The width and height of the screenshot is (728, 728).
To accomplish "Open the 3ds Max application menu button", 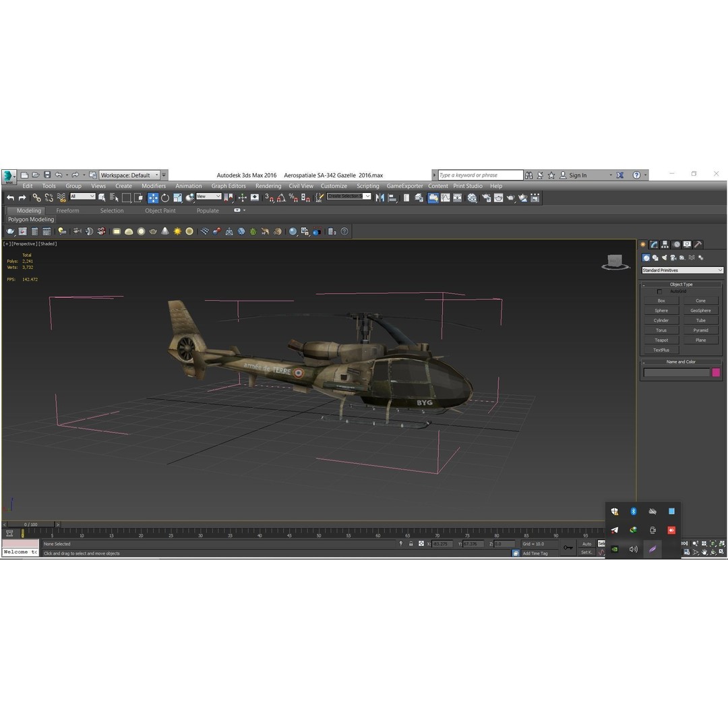I will click(8, 177).
